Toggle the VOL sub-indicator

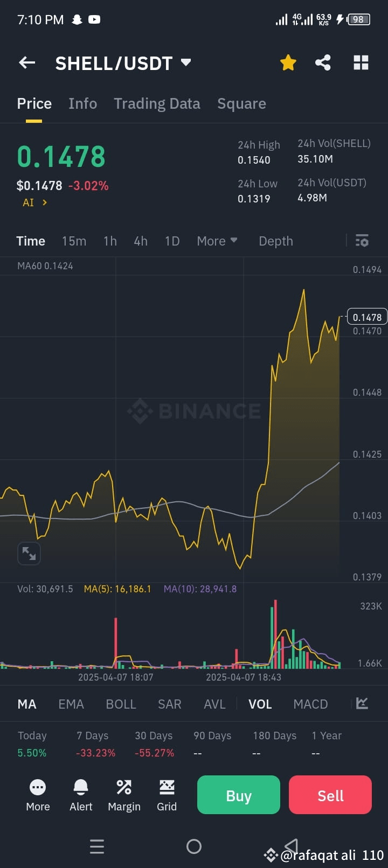pyautogui.click(x=260, y=704)
